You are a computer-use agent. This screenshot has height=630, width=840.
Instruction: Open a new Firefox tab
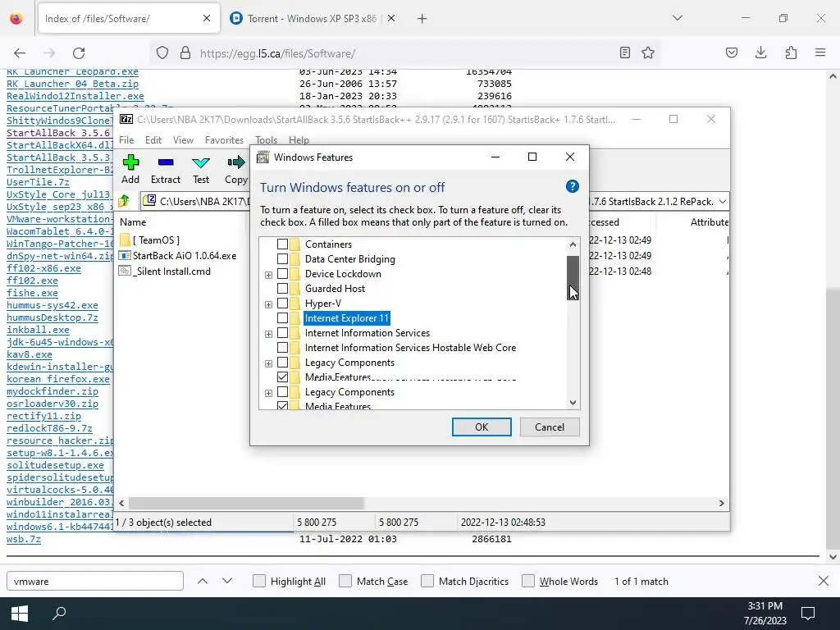point(422,19)
